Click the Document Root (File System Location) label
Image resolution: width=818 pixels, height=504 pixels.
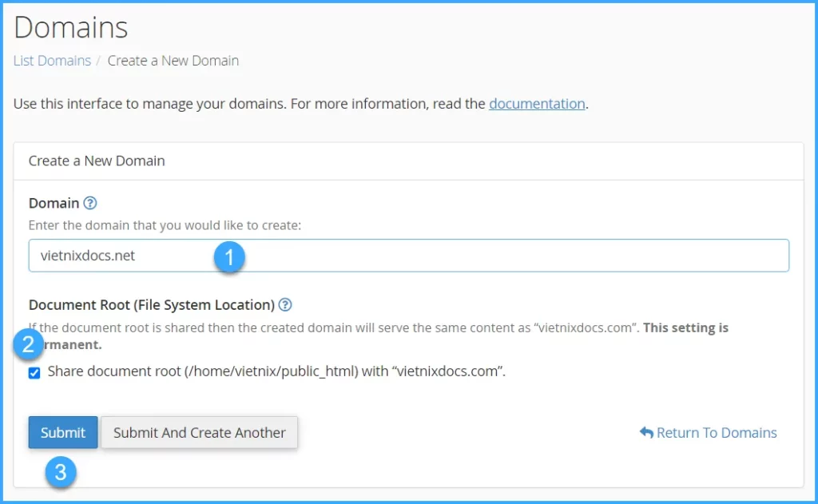point(152,304)
